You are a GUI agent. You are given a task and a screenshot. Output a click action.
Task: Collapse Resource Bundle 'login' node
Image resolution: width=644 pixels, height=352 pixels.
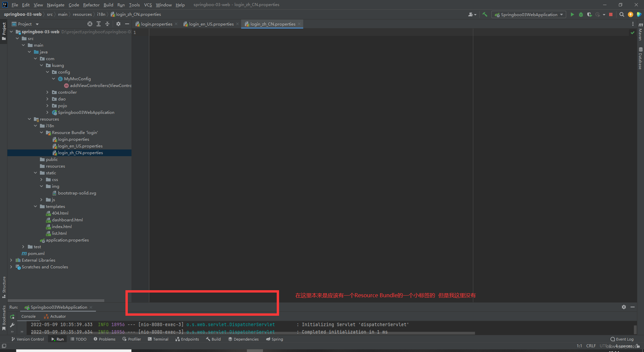click(42, 132)
